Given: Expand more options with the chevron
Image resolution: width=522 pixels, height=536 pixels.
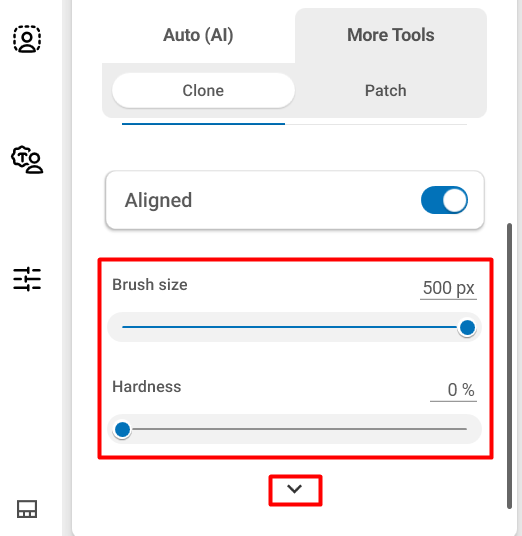Looking at the screenshot, I should 295,489.
